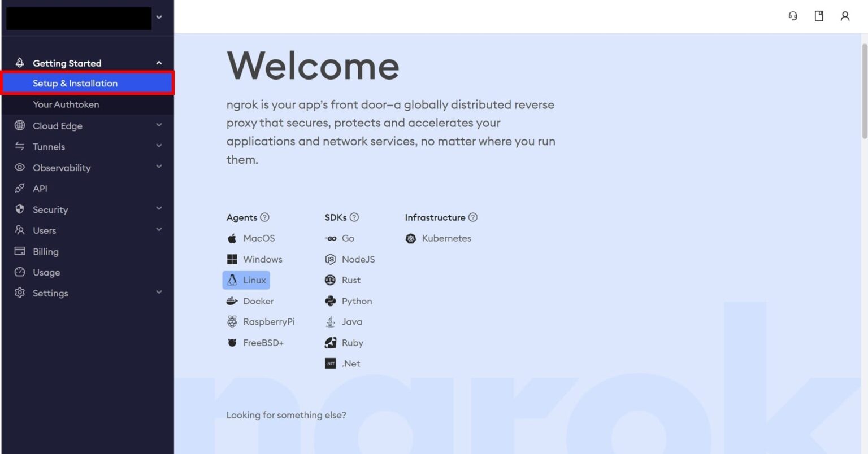Click the Kubernetes infrastructure icon

(411, 239)
